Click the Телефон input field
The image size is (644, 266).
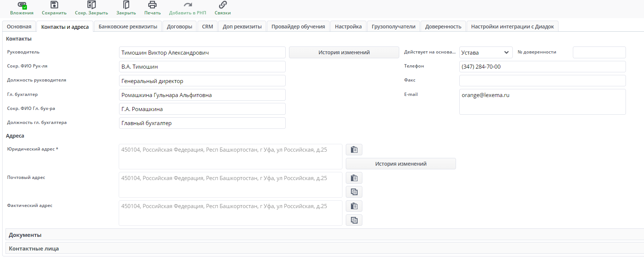point(542,67)
